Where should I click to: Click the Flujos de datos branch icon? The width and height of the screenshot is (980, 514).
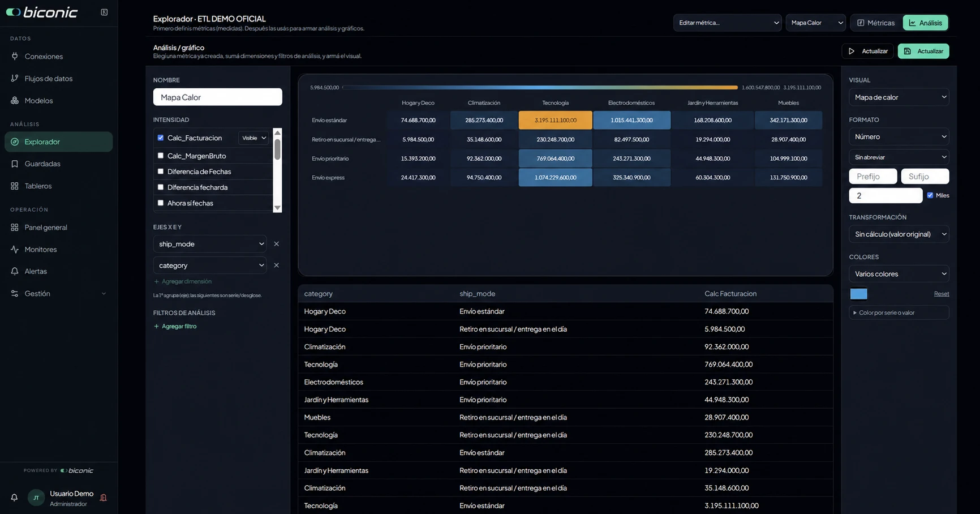point(15,78)
